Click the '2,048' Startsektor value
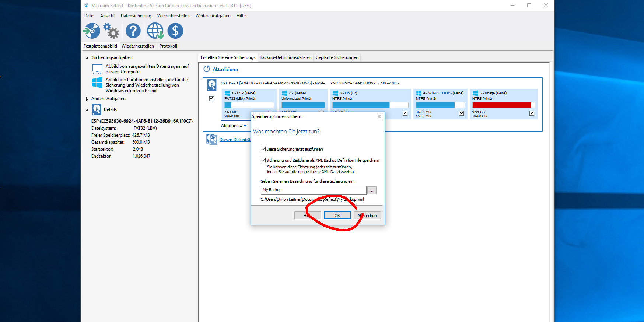644x322 pixels. (x=138, y=149)
